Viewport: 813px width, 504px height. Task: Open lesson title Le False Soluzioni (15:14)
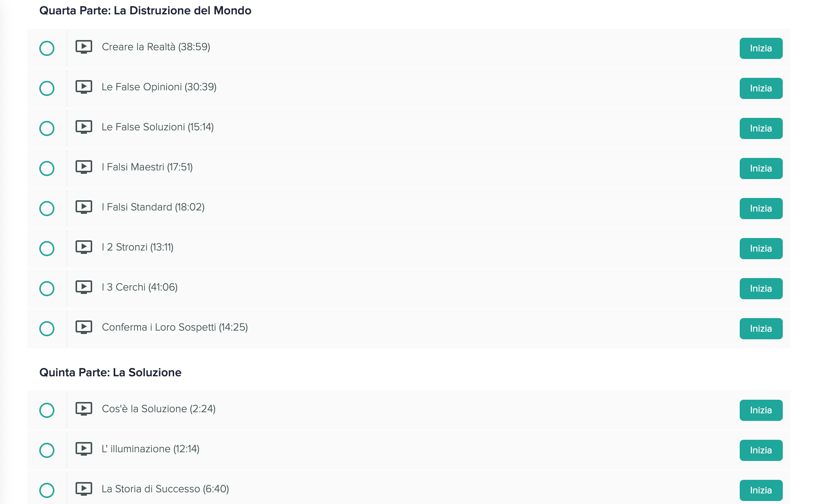[x=158, y=127]
